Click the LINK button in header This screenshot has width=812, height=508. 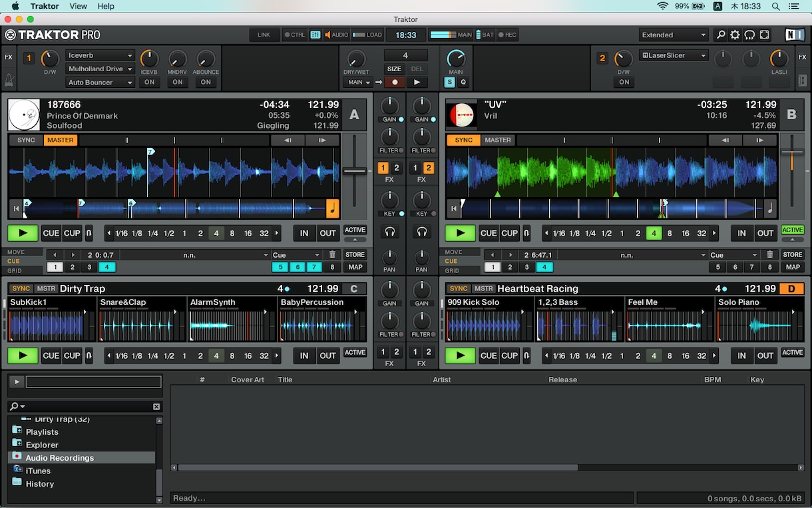(264, 35)
